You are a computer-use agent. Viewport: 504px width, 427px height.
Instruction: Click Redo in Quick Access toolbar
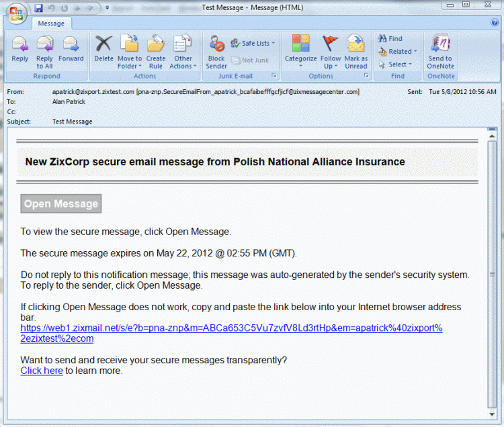65,8
